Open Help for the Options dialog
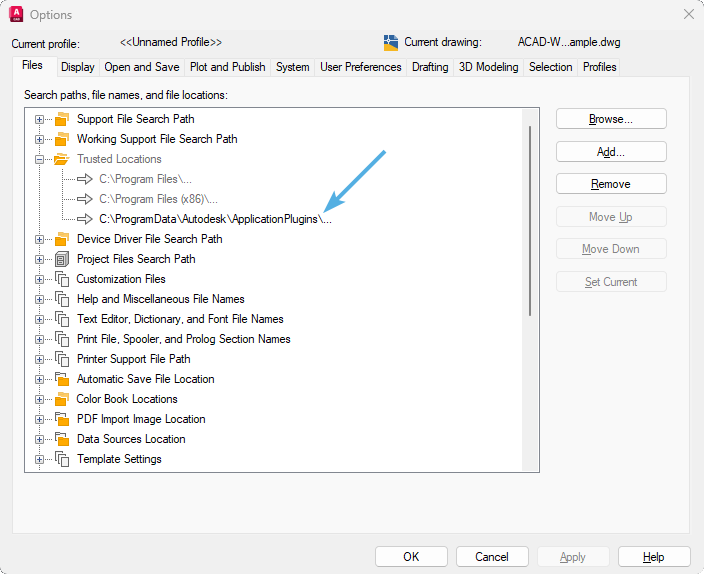704x574 pixels. pos(654,557)
